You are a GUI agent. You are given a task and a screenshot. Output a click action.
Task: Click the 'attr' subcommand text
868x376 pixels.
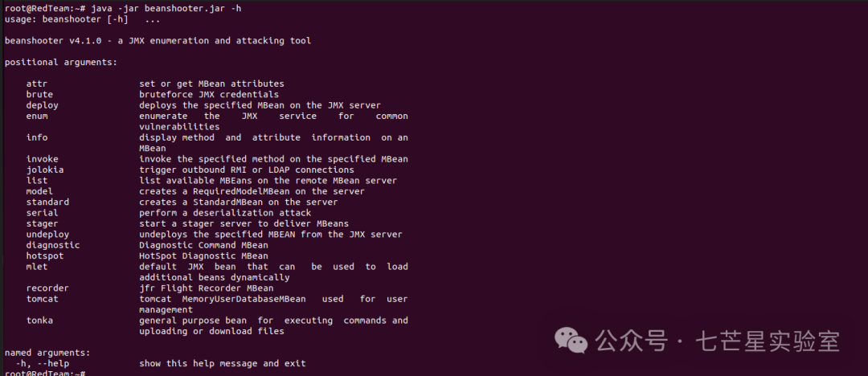click(x=36, y=84)
